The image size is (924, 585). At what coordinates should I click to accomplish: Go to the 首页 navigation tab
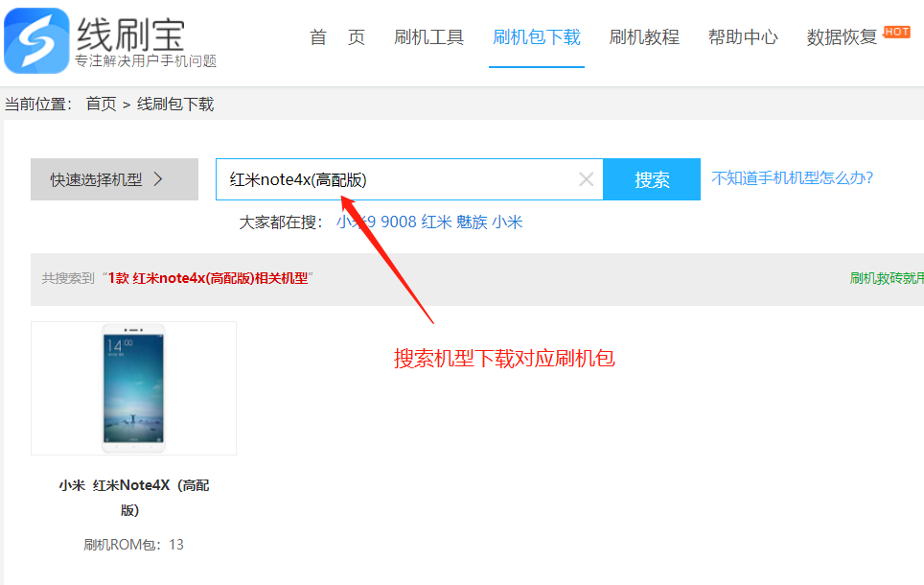[x=337, y=37]
